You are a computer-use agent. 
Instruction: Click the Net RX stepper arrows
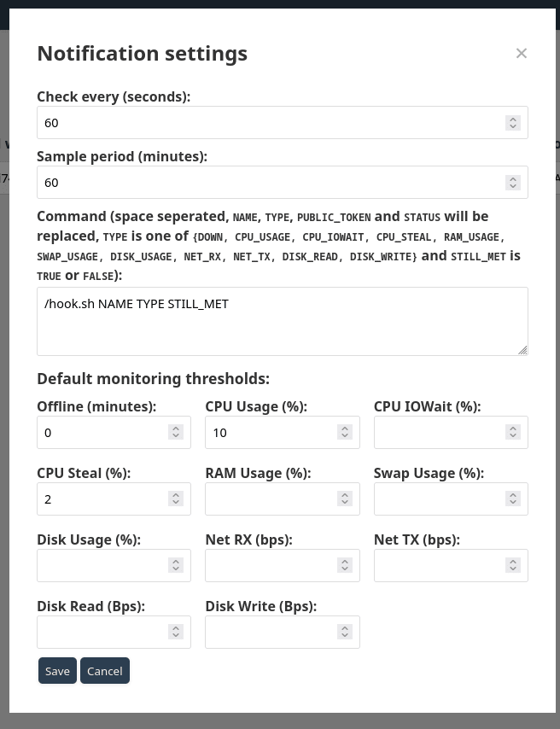pyautogui.click(x=345, y=565)
